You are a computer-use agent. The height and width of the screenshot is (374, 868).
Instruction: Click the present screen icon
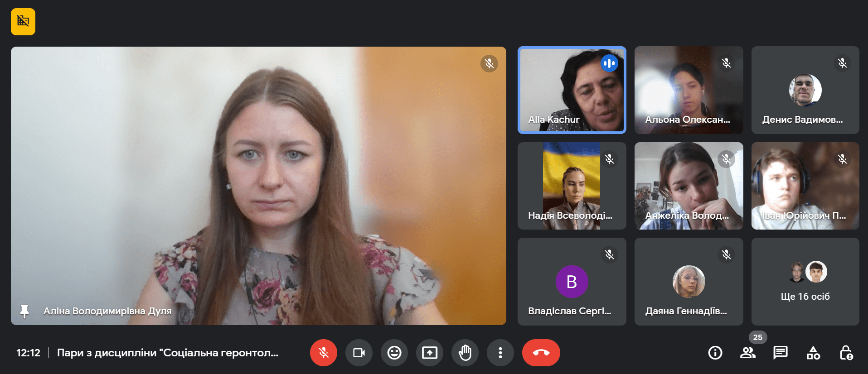tap(429, 353)
